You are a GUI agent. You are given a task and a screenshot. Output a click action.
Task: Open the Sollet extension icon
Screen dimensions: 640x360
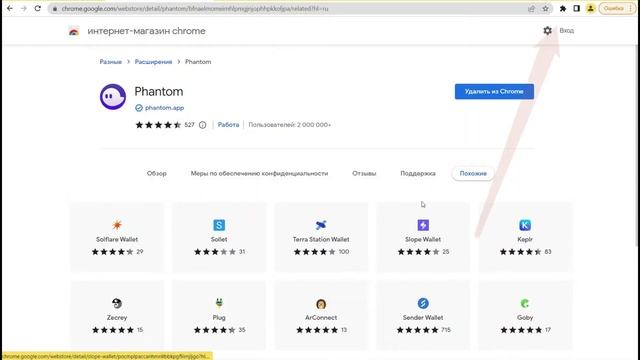pos(219,225)
